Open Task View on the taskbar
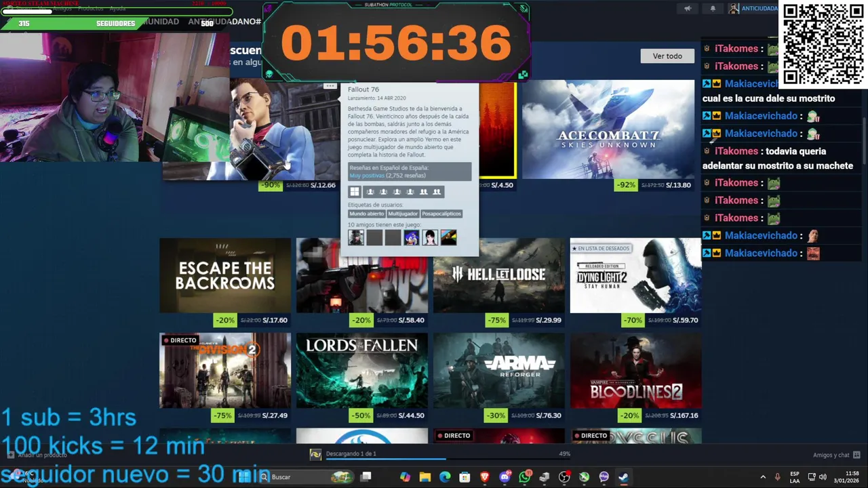868x488 pixels. [366, 477]
